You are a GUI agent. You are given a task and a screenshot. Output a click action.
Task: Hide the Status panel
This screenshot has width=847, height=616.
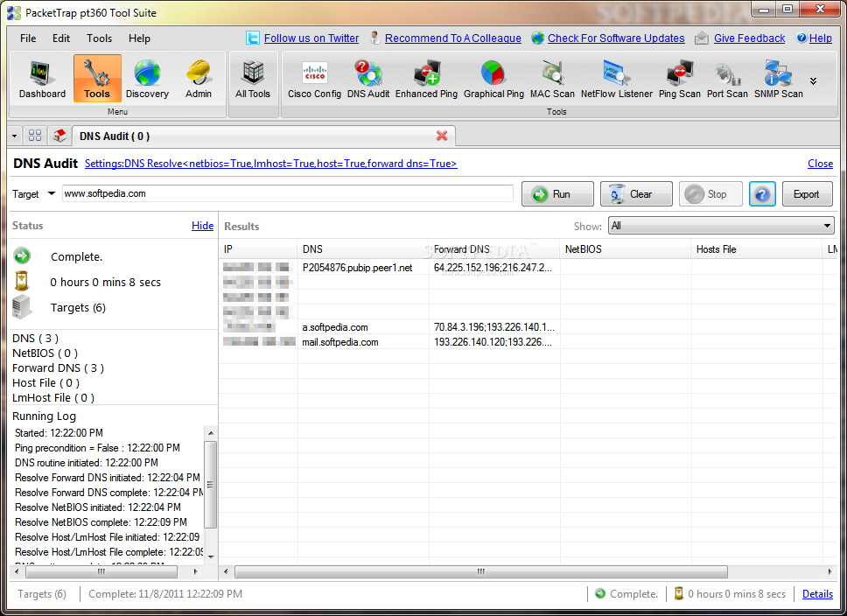(203, 226)
